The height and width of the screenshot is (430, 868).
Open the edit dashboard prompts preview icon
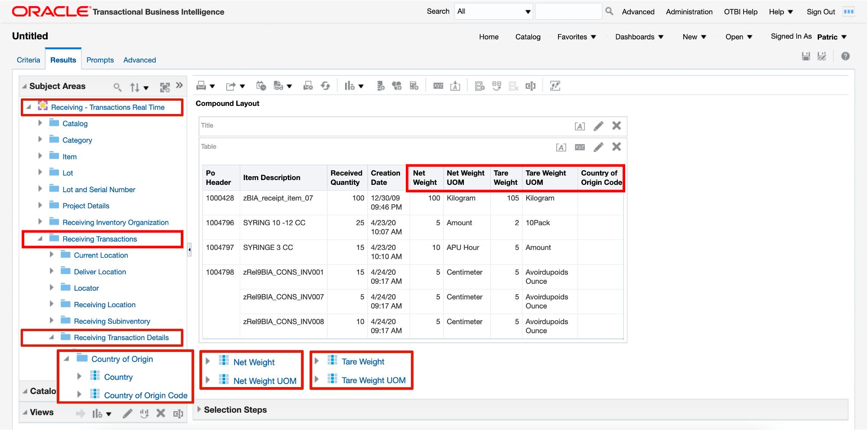click(x=308, y=86)
